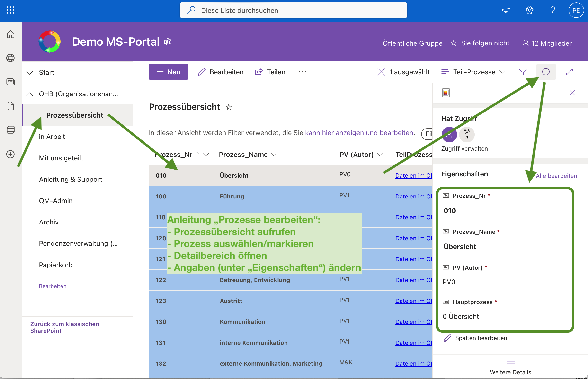Image resolution: width=588 pixels, height=379 pixels.
Task: Open the app launcher waffle icon
Action: 10,10
